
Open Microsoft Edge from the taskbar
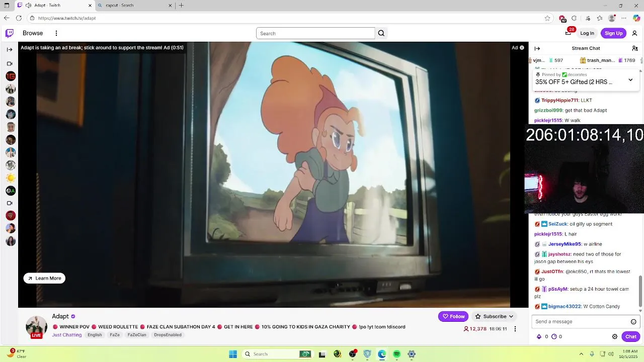(382, 354)
